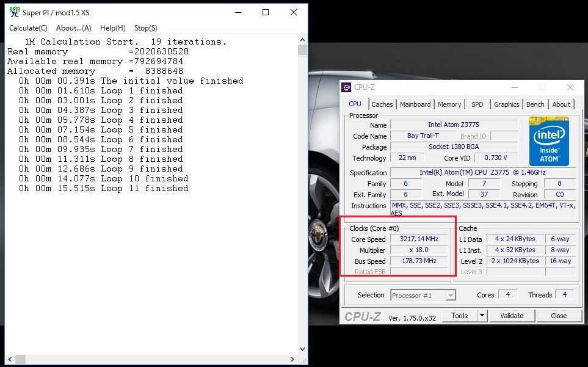Open the About...(A) menu

coord(73,28)
